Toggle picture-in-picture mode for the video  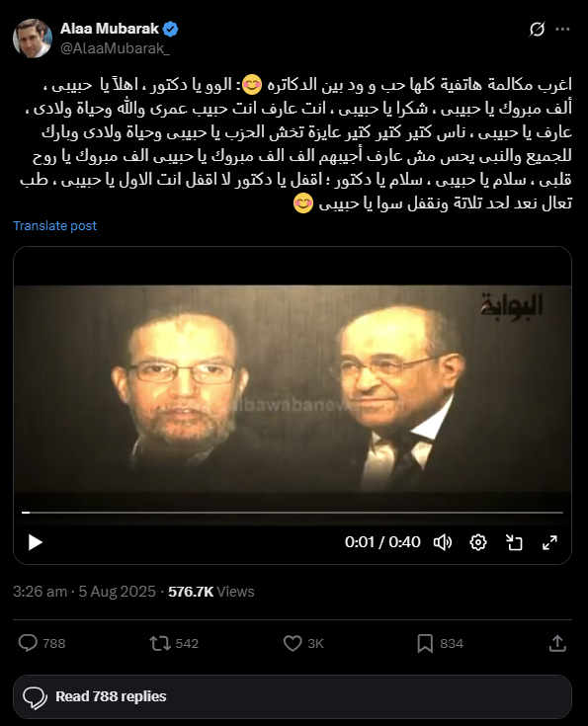click(x=514, y=542)
